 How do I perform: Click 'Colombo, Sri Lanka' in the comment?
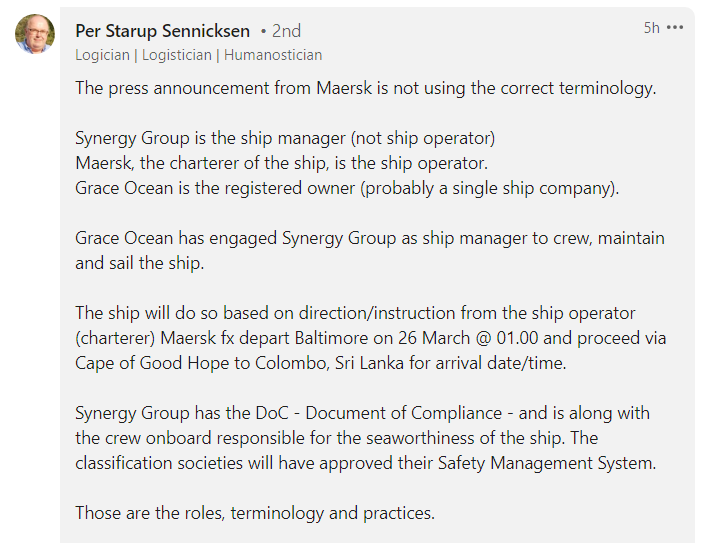(x=314, y=363)
